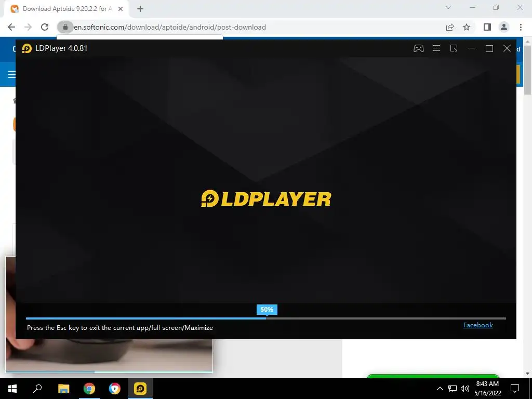Open the Chrome profile avatar

(504, 27)
